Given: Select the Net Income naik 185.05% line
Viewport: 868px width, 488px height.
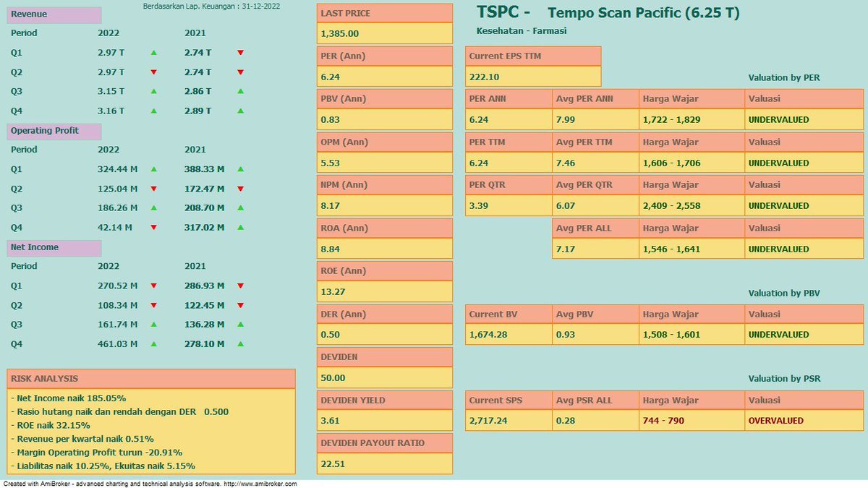Looking at the screenshot, I should [69, 398].
